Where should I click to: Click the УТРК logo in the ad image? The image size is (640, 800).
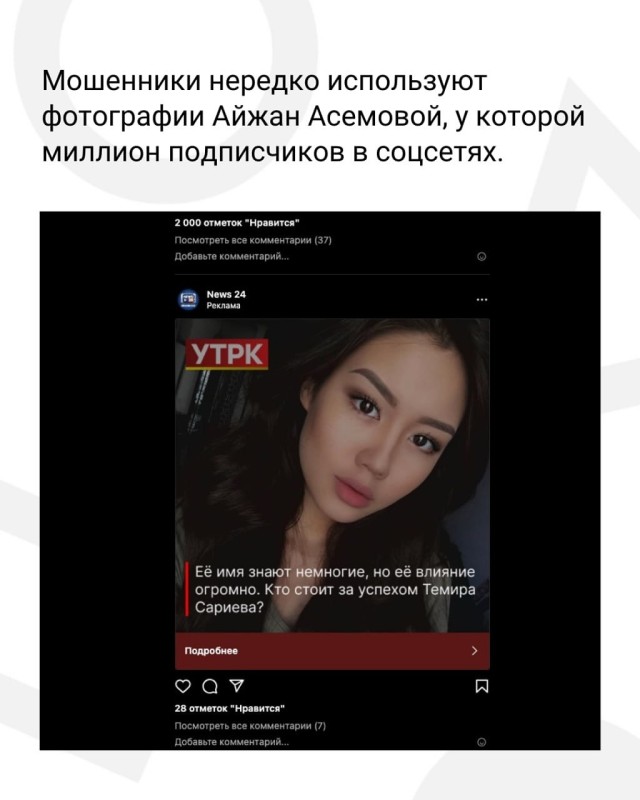click(227, 353)
